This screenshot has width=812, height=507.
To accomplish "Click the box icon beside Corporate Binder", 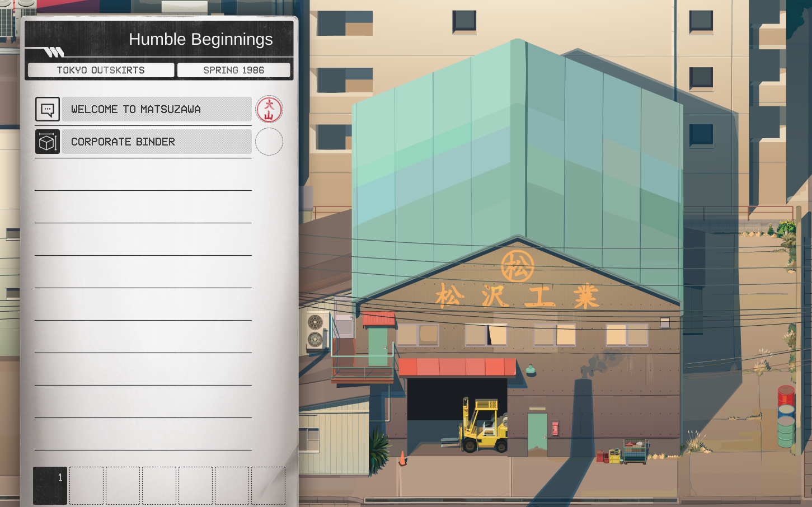I will pos(48,142).
